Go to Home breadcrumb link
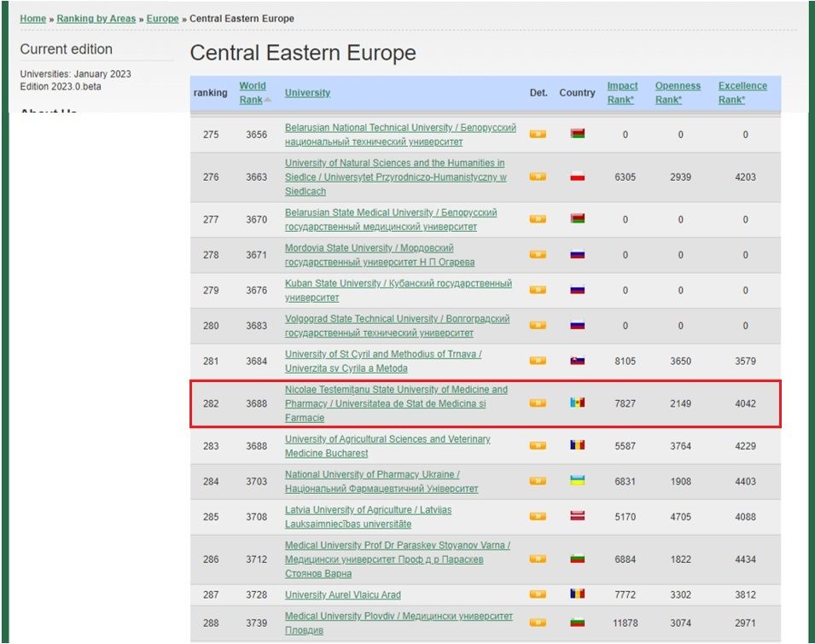This screenshot has height=644, width=815. click(33, 19)
